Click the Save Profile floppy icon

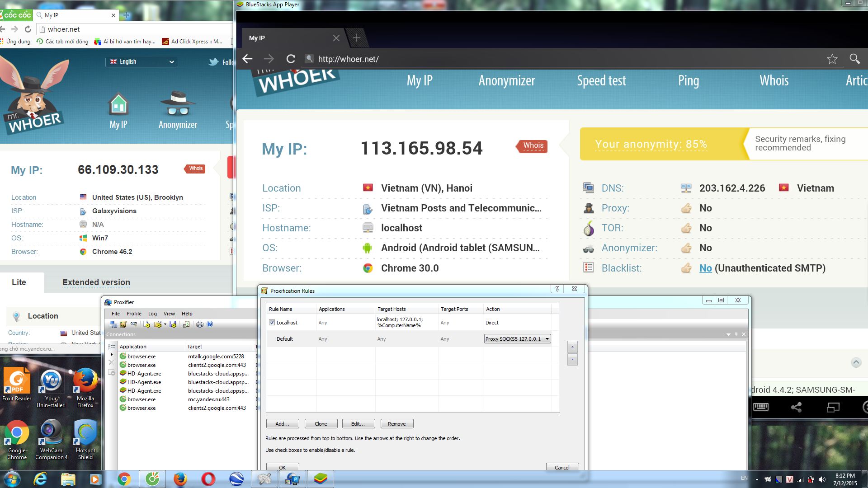tap(173, 324)
